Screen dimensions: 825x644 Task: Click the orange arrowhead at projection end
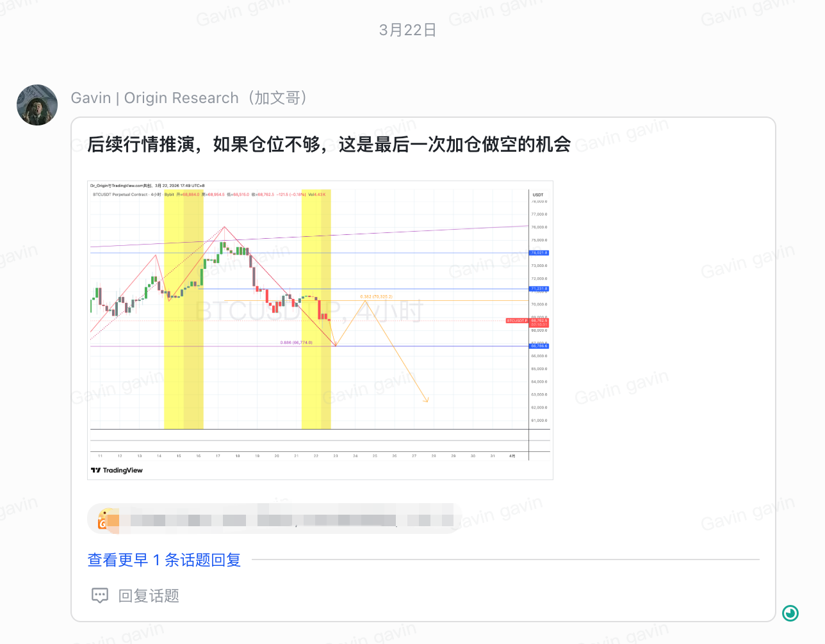[x=427, y=400]
